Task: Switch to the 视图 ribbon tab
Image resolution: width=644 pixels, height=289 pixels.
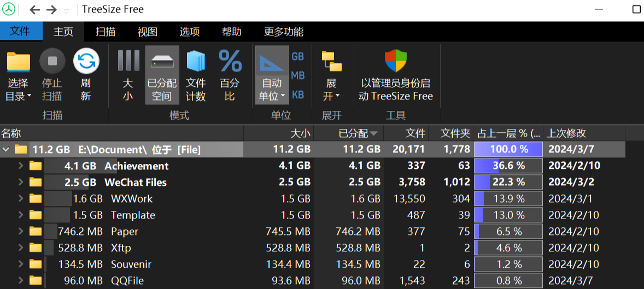Action: (x=148, y=32)
